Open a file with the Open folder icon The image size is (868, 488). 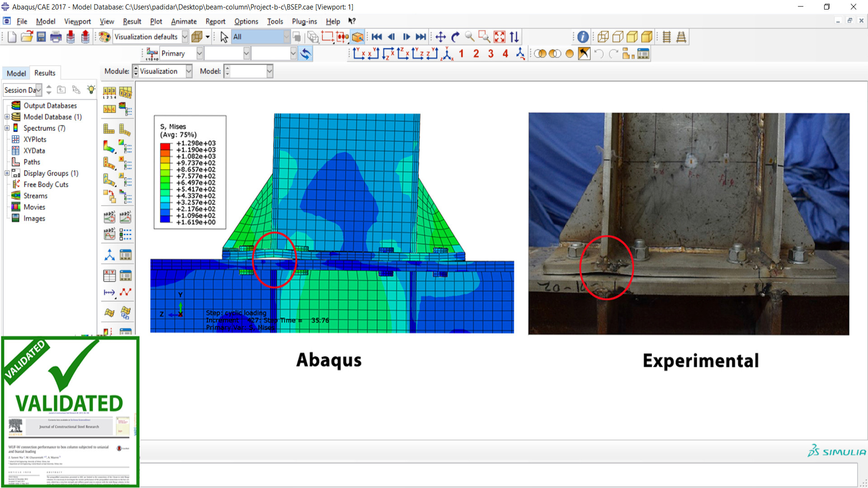27,37
